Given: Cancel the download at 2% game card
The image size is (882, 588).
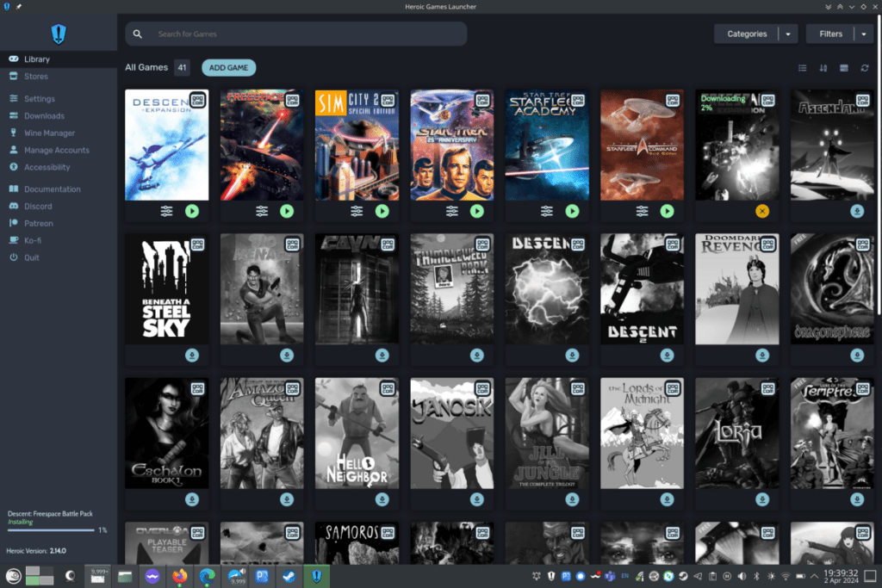Looking at the screenshot, I should pyautogui.click(x=762, y=211).
